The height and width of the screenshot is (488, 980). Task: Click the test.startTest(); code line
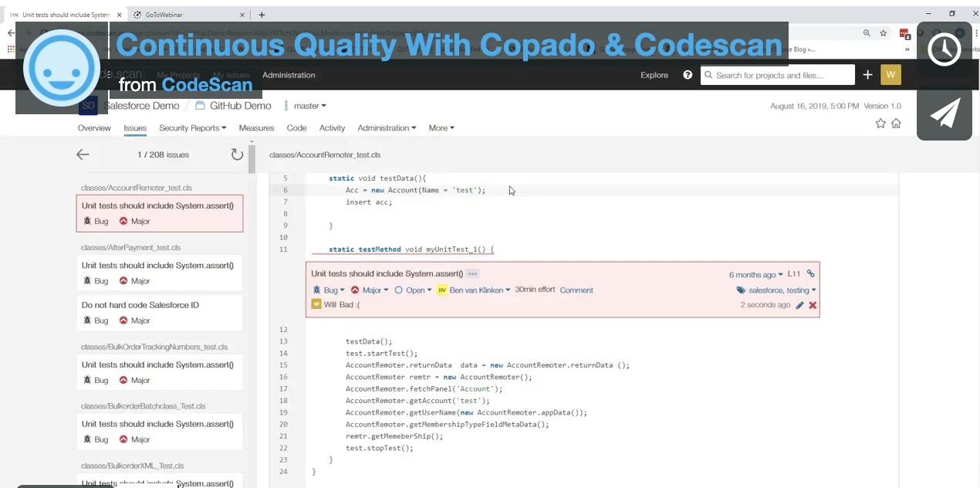point(381,353)
